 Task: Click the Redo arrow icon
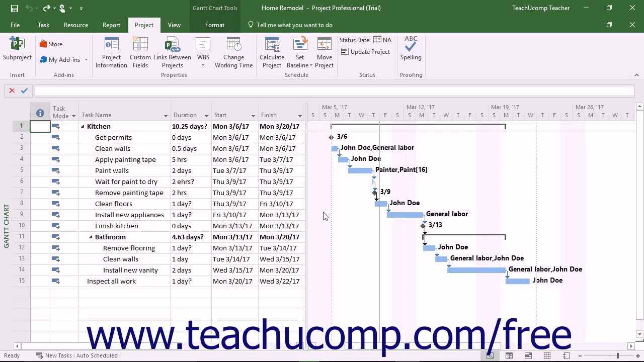point(46,8)
